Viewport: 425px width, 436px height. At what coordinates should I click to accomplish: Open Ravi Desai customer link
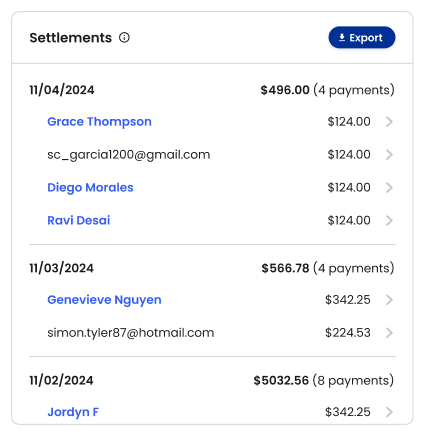[79, 220]
